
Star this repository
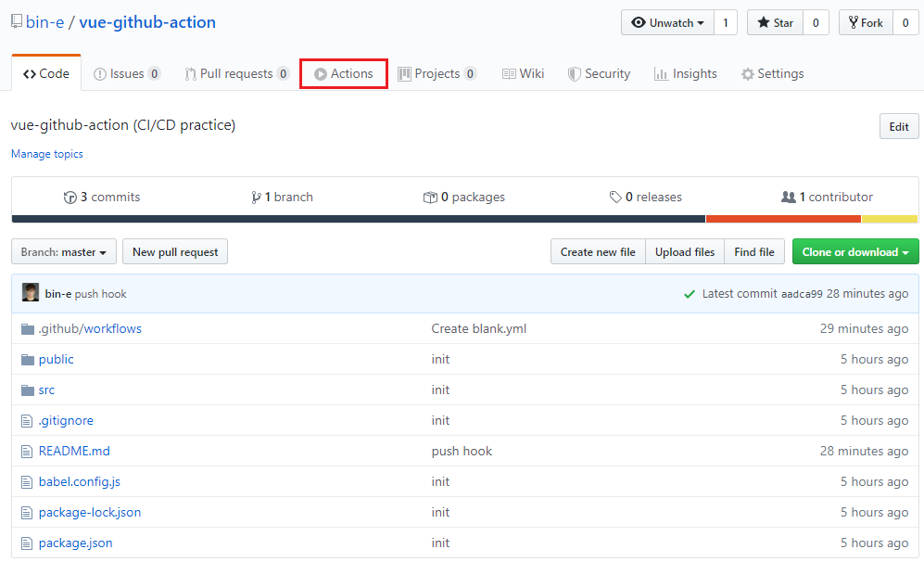coord(776,22)
